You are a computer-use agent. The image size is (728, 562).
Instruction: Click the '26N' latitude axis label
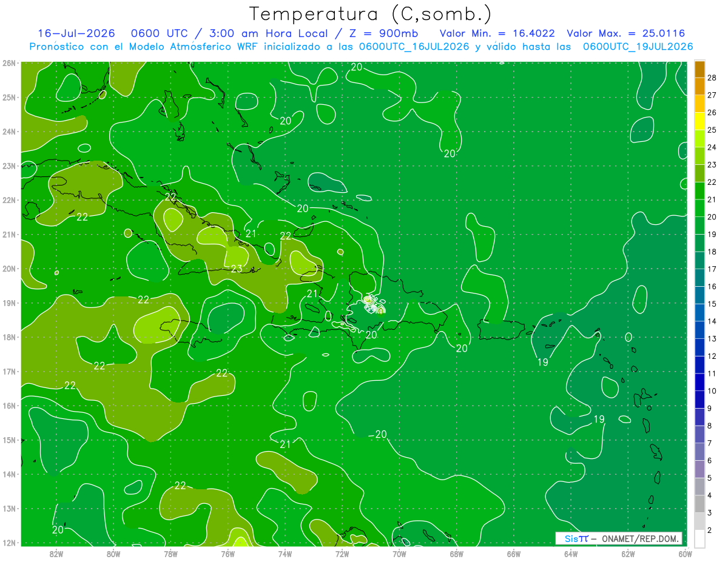[8, 63]
